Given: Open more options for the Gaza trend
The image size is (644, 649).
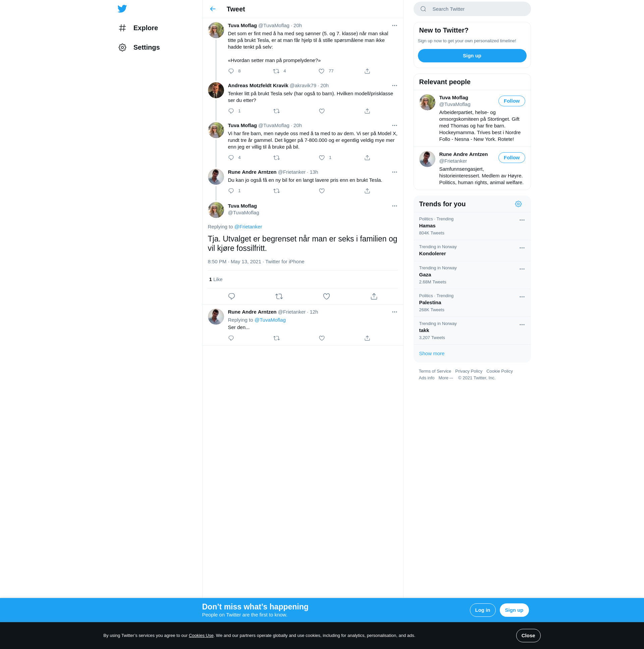Looking at the screenshot, I should tap(522, 269).
